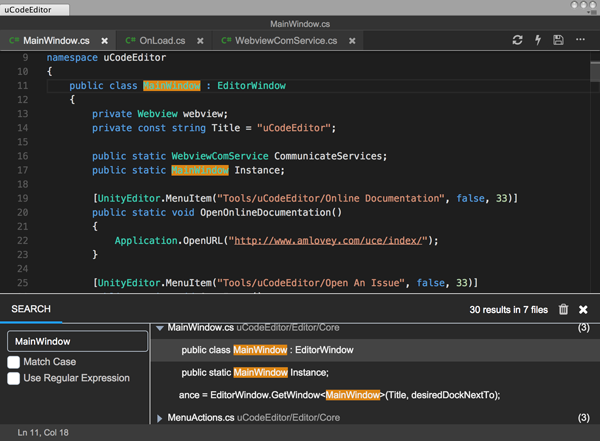Click the search input field containing MainWindow
The width and height of the screenshot is (600, 441).
coord(77,341)
